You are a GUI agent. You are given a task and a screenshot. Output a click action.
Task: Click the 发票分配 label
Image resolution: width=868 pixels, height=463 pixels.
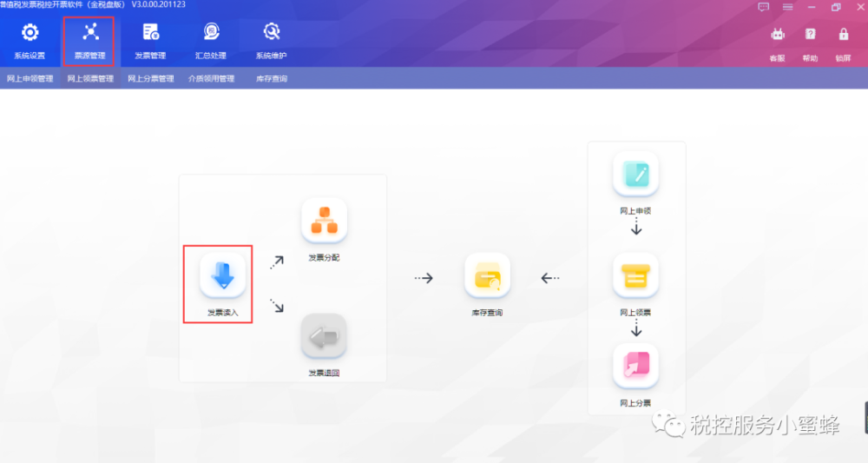(324, 257)
